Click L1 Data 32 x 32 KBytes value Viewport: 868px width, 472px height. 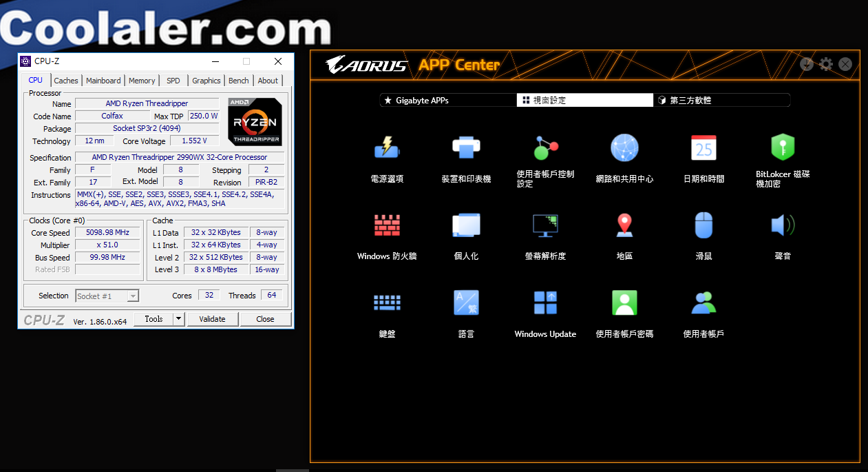215,233
